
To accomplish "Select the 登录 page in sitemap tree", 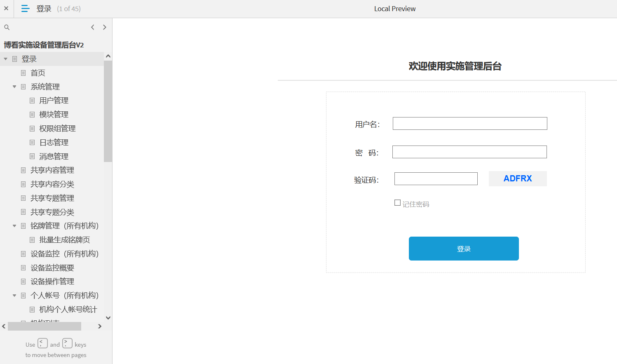I will (29, 59).
